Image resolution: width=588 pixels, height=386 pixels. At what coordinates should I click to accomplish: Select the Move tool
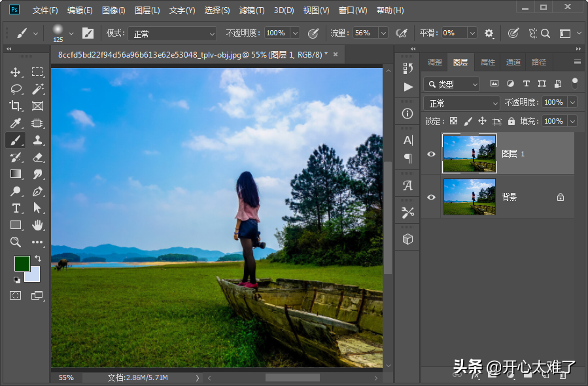click(16, 72)
